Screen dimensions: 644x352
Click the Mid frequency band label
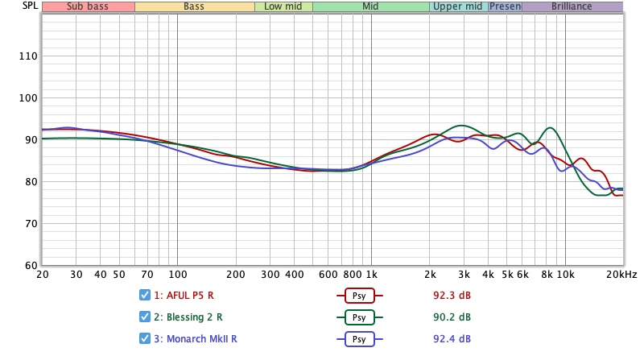coord(370,6)
